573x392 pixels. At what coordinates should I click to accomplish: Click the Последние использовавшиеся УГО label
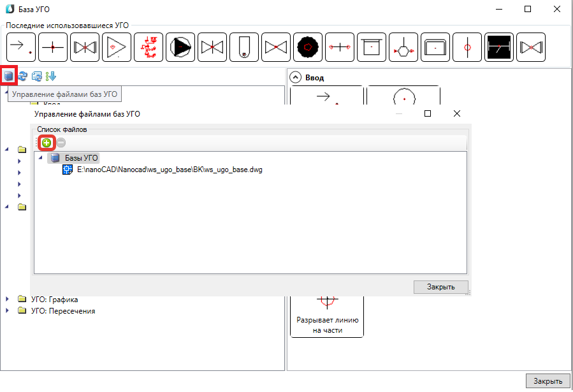pos(67,25)
